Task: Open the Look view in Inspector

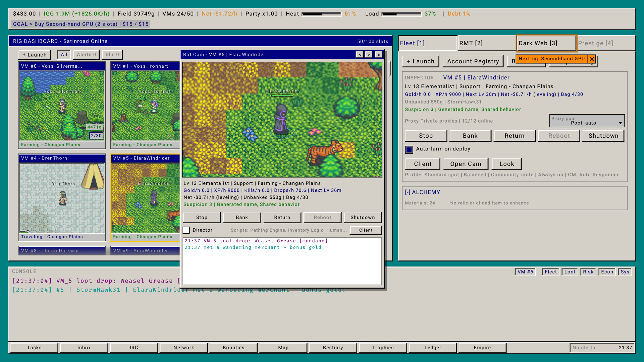Action: (506, 164)
